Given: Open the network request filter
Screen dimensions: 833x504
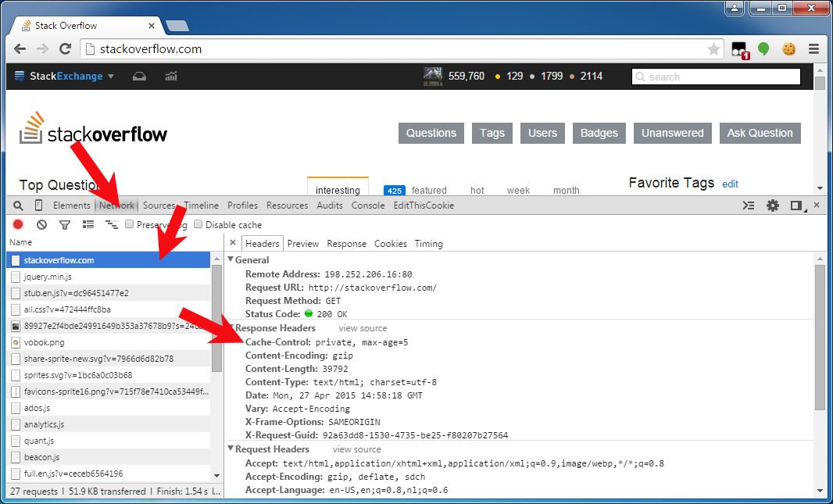Looking at the screenshot, I should click(65, 224).
